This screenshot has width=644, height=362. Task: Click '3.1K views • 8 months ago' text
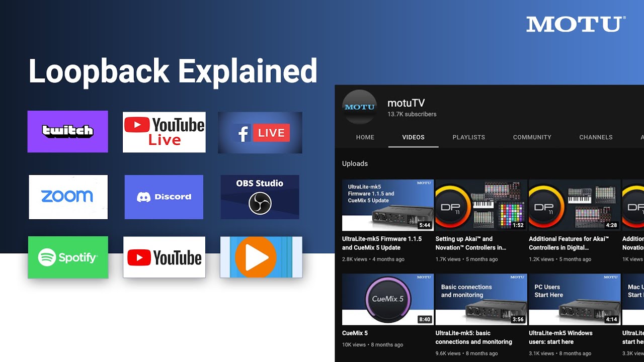[x=560, y=353]
